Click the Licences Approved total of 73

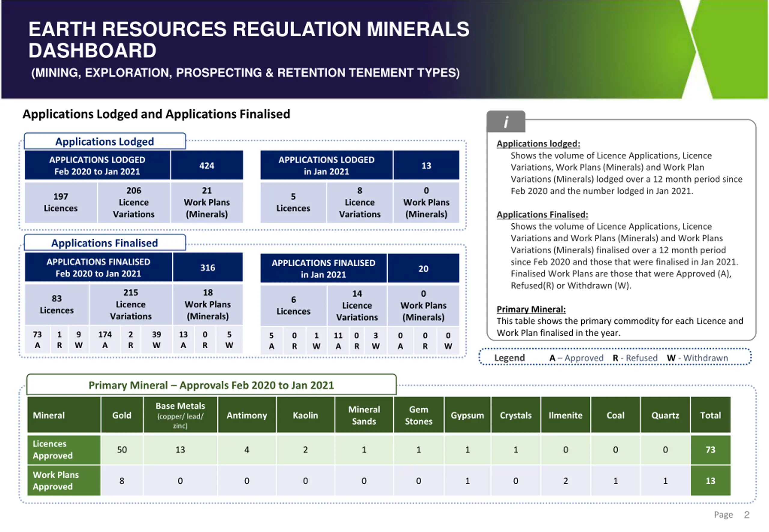(710, 450)
